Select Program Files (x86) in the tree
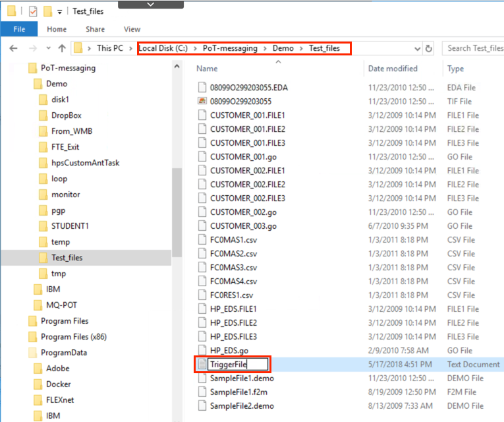504x422 pixels. [x=74, y=337]
